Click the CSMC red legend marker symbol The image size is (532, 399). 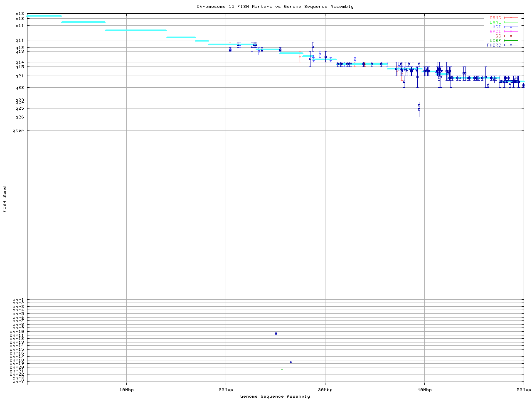[x=511, y=17]
